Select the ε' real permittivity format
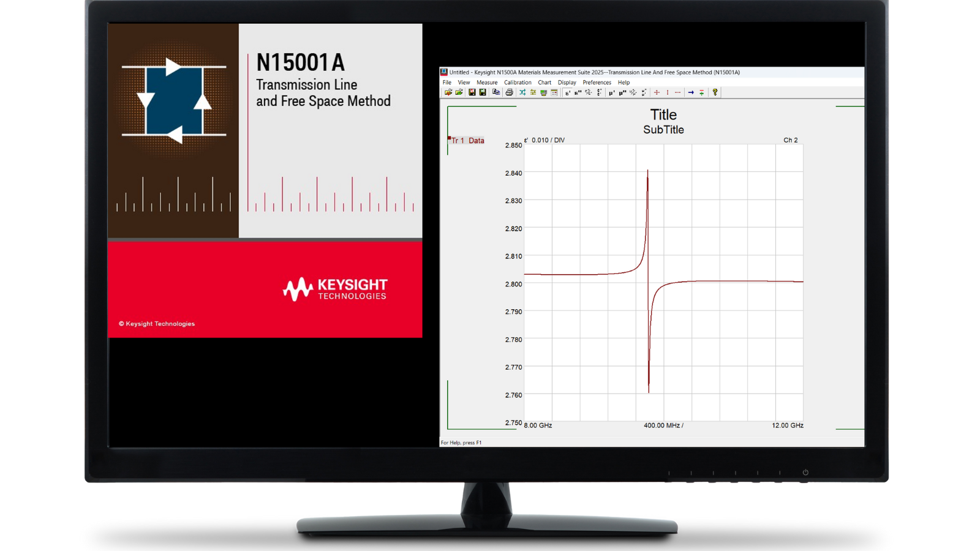980x551 pixels. pos(568,92)
